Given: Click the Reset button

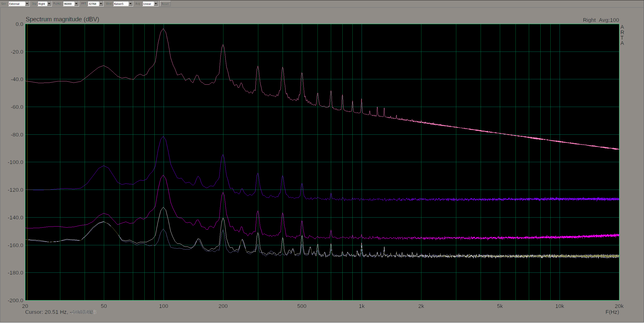Looking at the screenshot, I should click(165, 4).
